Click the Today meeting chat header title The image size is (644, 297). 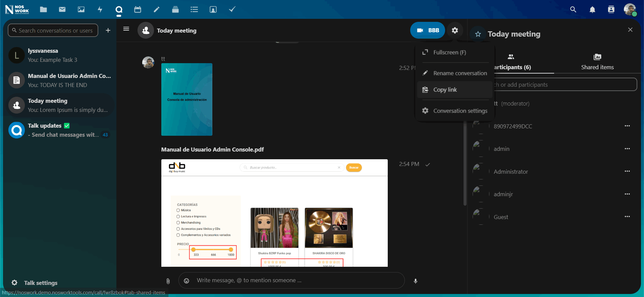[177, 31]
